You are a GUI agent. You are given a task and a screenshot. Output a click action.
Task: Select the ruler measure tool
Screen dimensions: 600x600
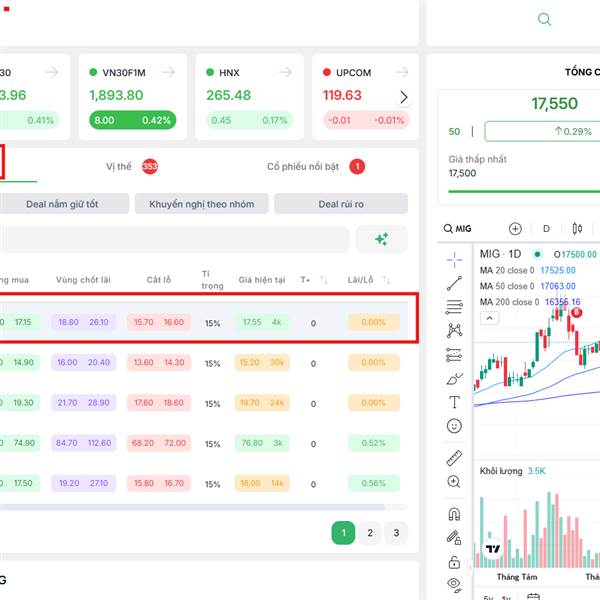pyautogui.click(x=454, y=458)
